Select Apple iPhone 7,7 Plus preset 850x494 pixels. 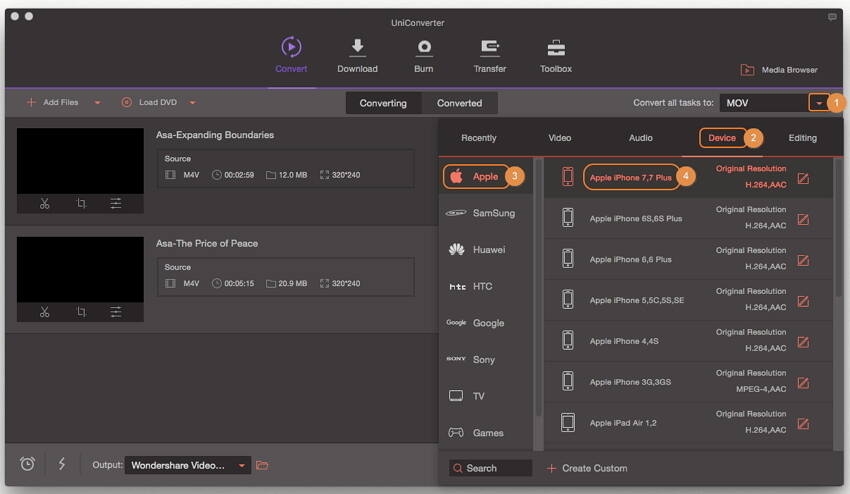pyautogui.click(x=688, y=177)
